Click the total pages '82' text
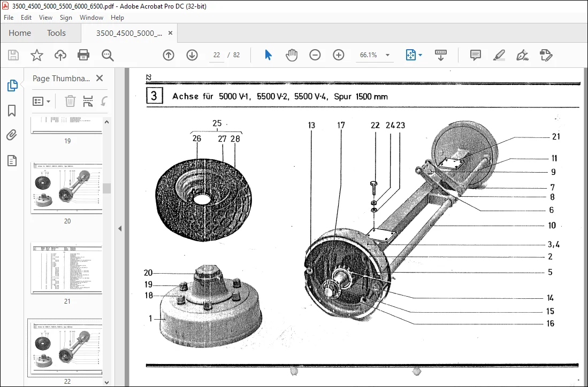 [x=236, y=55]
